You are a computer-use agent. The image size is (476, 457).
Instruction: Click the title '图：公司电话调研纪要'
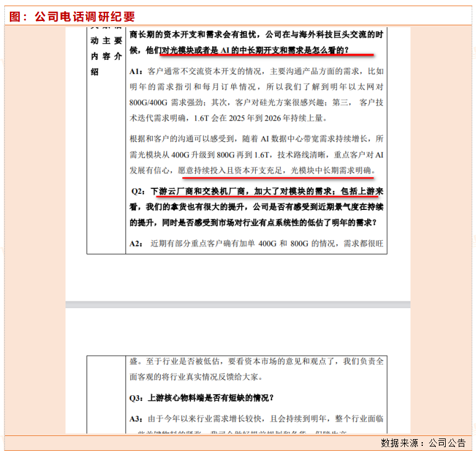(x=72, y=17)
